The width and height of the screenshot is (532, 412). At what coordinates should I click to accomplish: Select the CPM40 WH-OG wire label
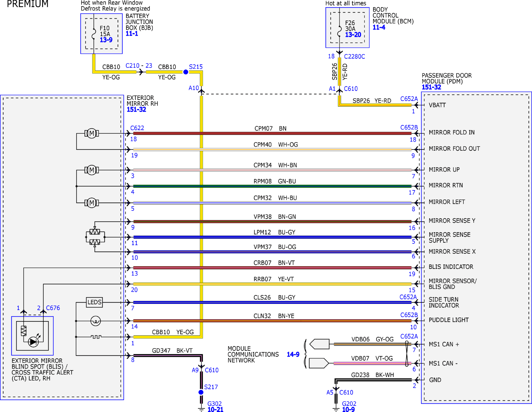pyautogui.click(x=276, y=145)
